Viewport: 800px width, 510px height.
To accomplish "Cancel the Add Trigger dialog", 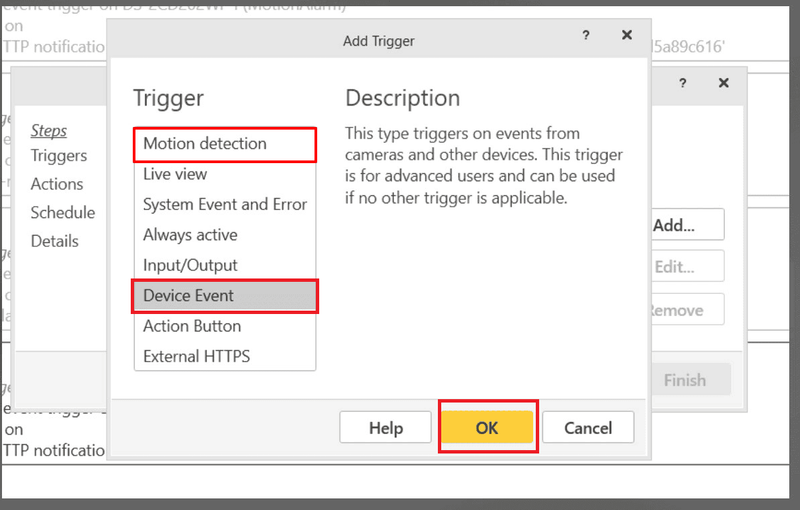I will tap(588, 427).
